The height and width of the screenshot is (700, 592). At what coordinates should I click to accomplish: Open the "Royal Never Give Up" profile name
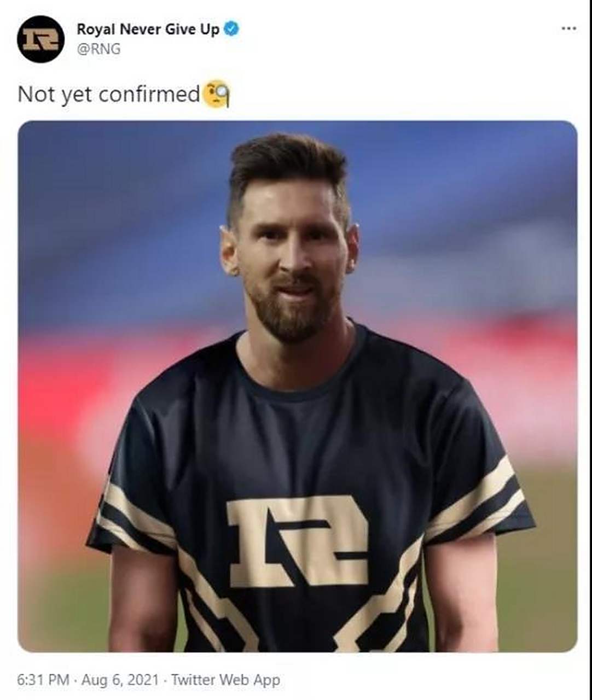point(148,29)
